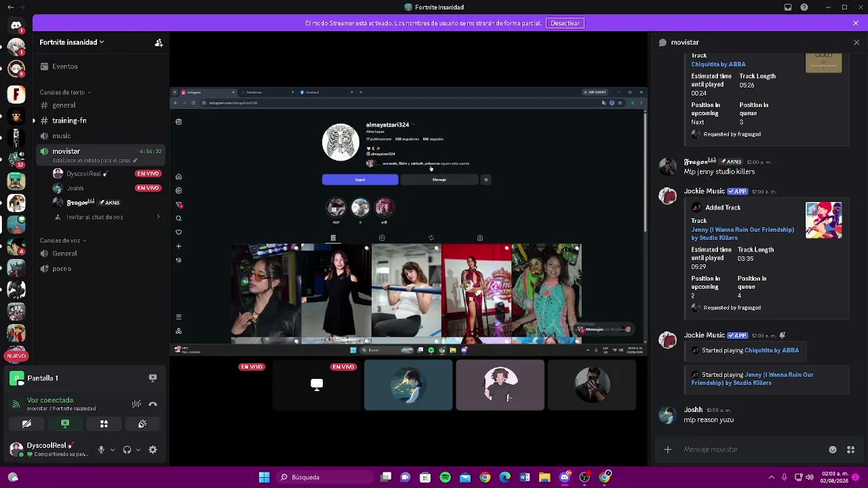Collapse the Canales de voz category

63,241
